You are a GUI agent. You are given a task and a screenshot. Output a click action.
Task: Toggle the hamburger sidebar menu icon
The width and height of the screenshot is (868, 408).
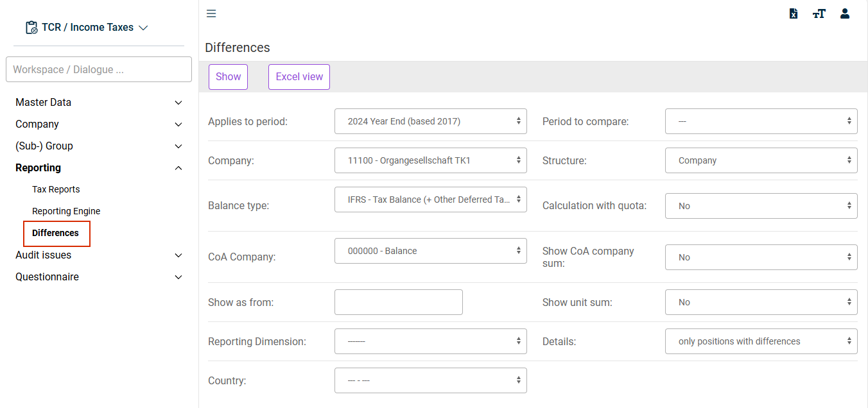click(211, 13)
